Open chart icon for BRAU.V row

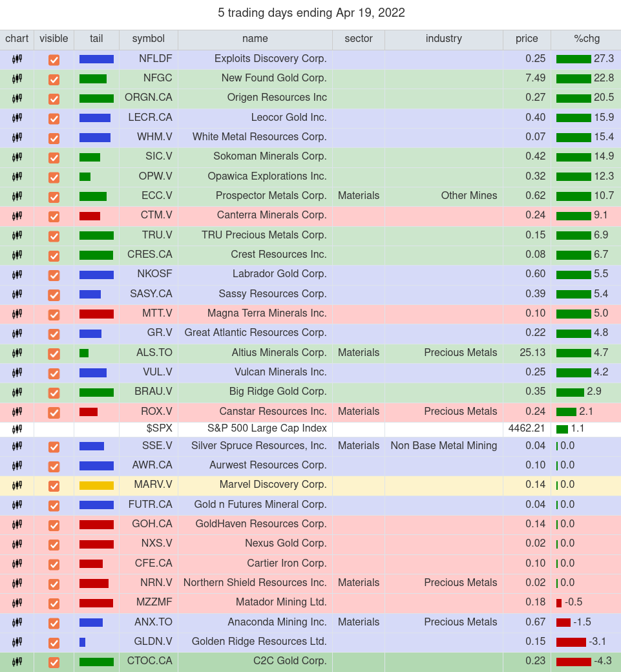[17, 392]
